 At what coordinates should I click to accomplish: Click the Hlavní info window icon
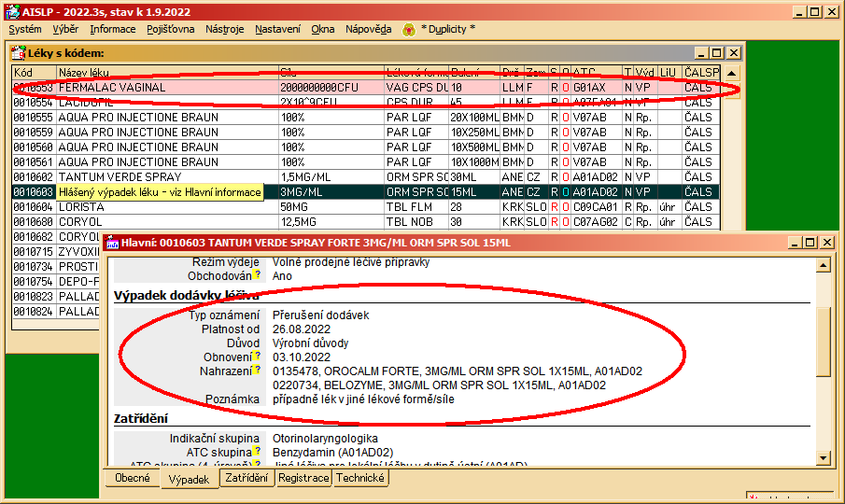click(x=112, y=243)
